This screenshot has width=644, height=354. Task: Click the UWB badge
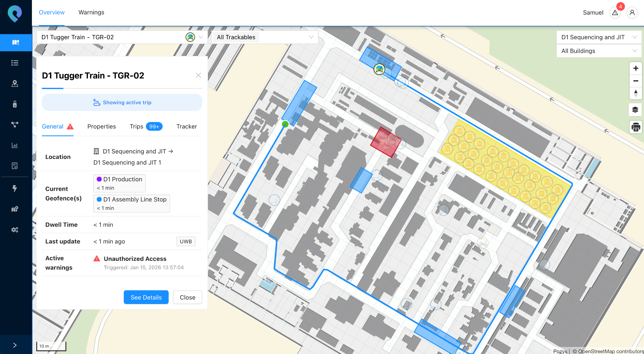pyautogui.click(x=186, y=241)
